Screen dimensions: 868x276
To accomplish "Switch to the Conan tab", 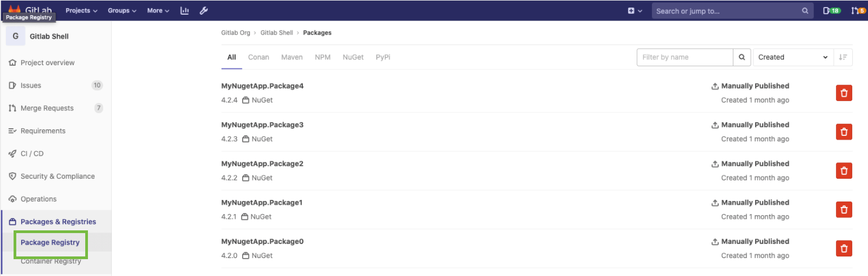I will click(x=258, y=57).
